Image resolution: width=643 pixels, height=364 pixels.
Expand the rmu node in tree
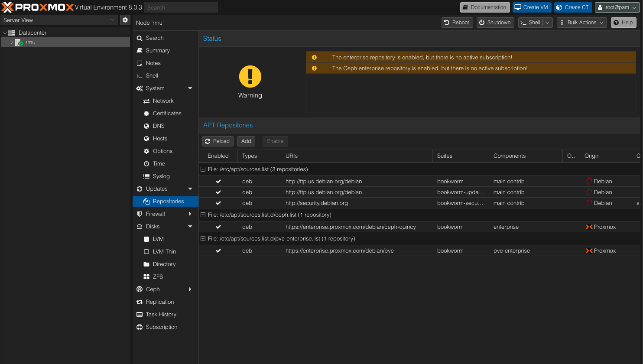(x=12, y=42)
